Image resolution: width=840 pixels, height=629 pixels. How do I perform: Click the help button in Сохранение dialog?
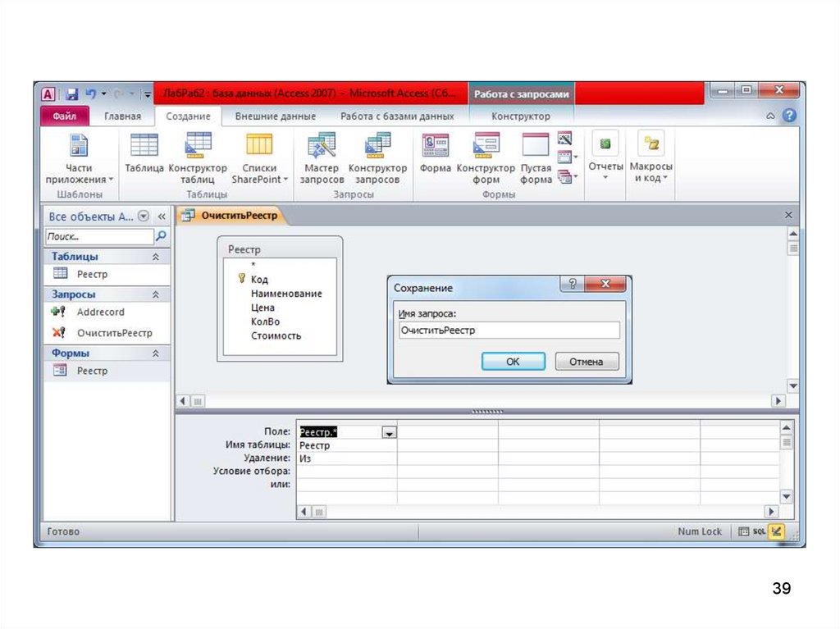click(572, 284)
